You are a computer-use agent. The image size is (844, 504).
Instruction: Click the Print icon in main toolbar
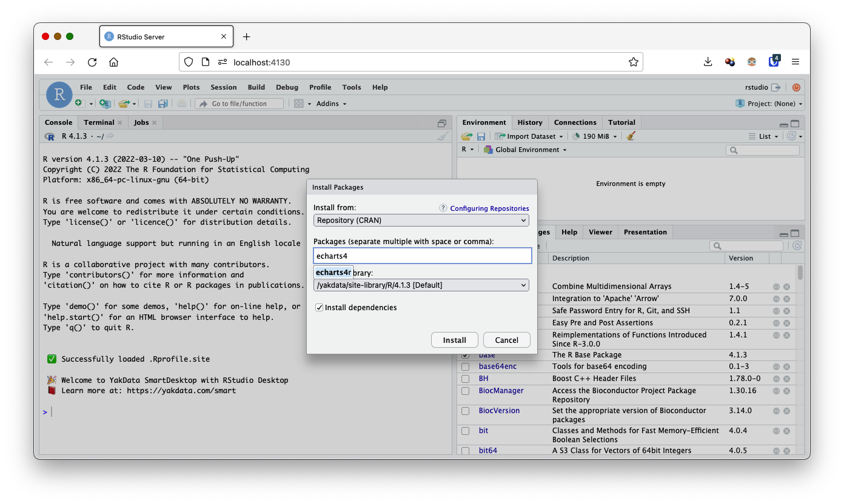[x=181, y=104]
